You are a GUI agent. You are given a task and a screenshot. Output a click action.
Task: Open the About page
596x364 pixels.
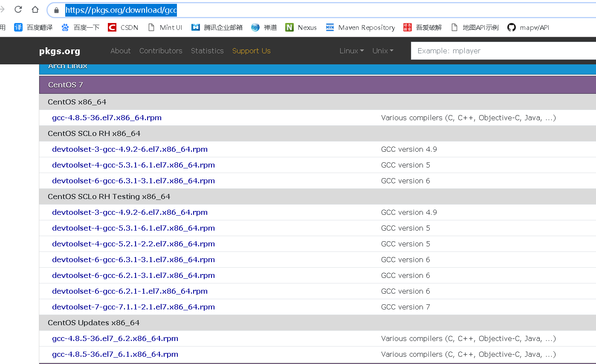(121, 51)
